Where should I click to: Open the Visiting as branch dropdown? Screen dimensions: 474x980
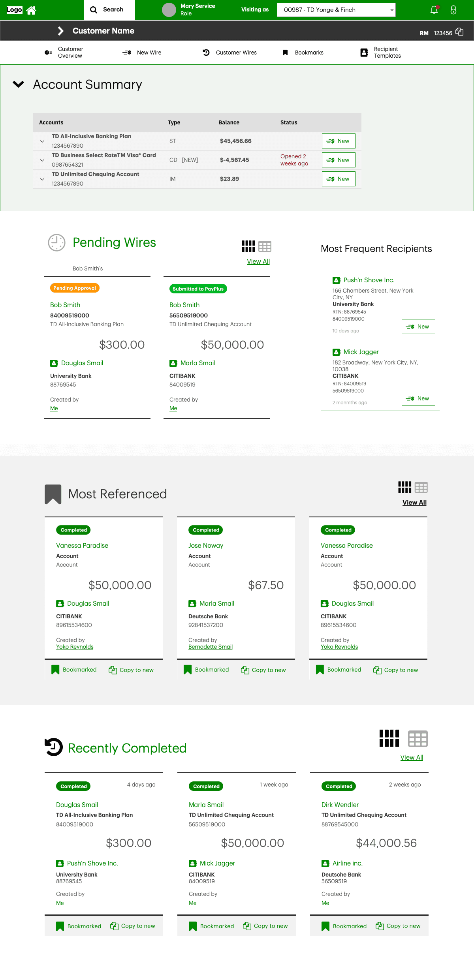point(336,10)
